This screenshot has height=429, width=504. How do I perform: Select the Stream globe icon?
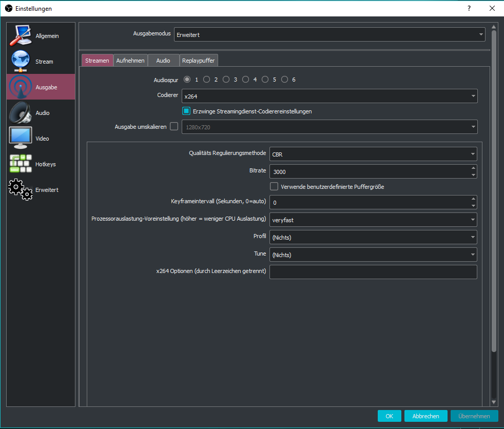tap(21, 61)
